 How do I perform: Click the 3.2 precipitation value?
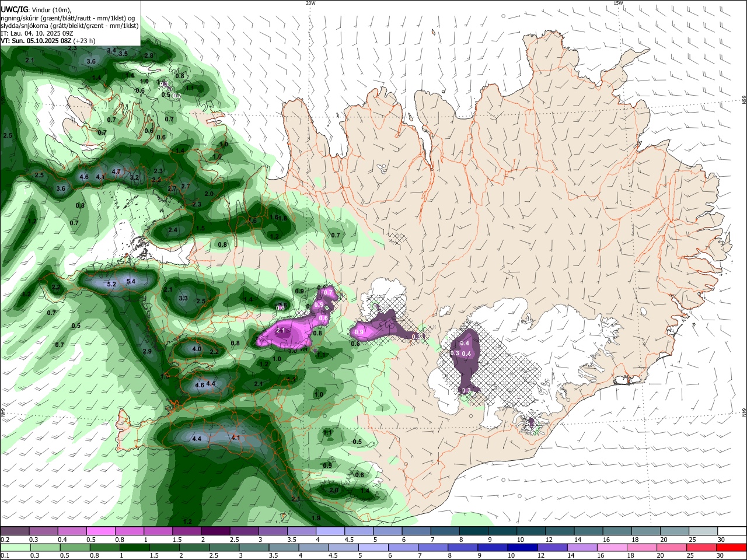[134, 177]
